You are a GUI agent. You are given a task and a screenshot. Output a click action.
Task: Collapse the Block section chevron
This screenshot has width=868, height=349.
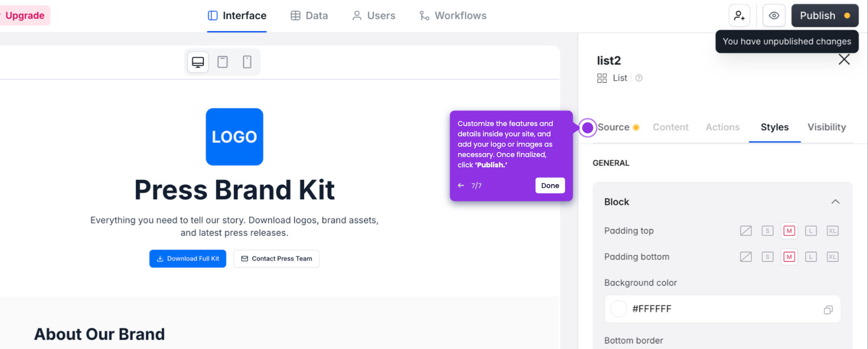click(x=836, y=202)
